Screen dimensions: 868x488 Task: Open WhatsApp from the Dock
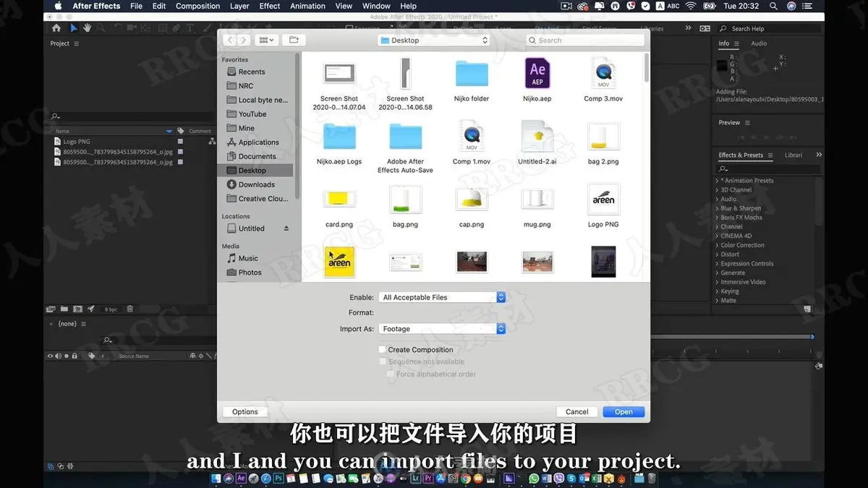click(534, 479)
